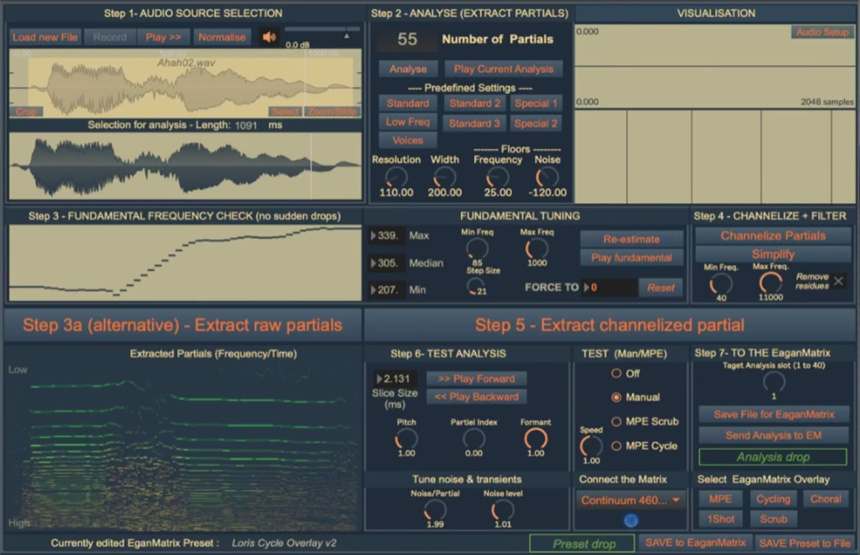Toggle the Remove residues X box
The image size is (860, 555).
[x=838, y=281]
